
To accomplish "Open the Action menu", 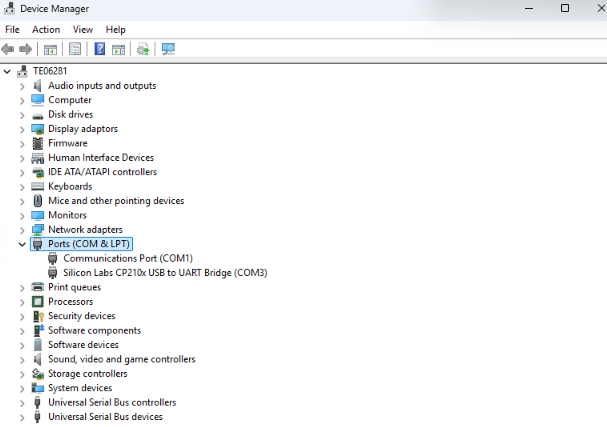I will (x=46, y=30).
